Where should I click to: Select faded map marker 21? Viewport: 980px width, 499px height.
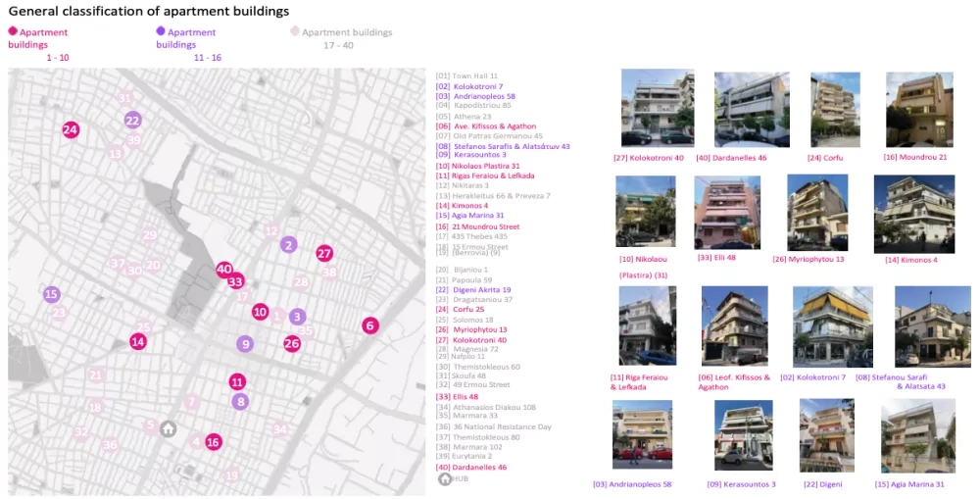[x=96, y=375]
